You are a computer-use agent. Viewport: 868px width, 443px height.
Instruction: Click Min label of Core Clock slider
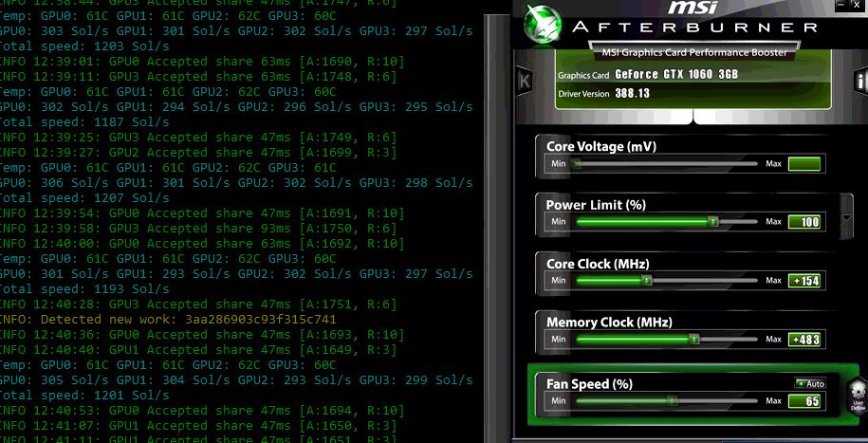pos(558,280)
